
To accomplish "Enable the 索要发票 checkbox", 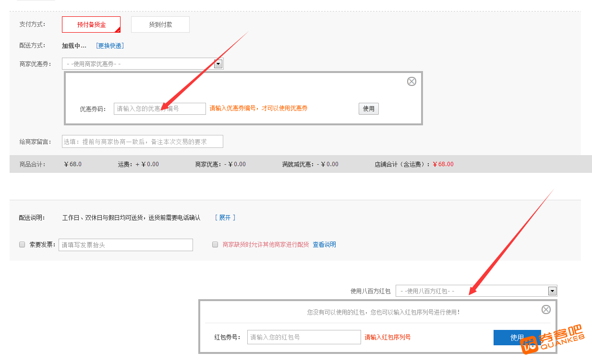I will pos(22,244).
